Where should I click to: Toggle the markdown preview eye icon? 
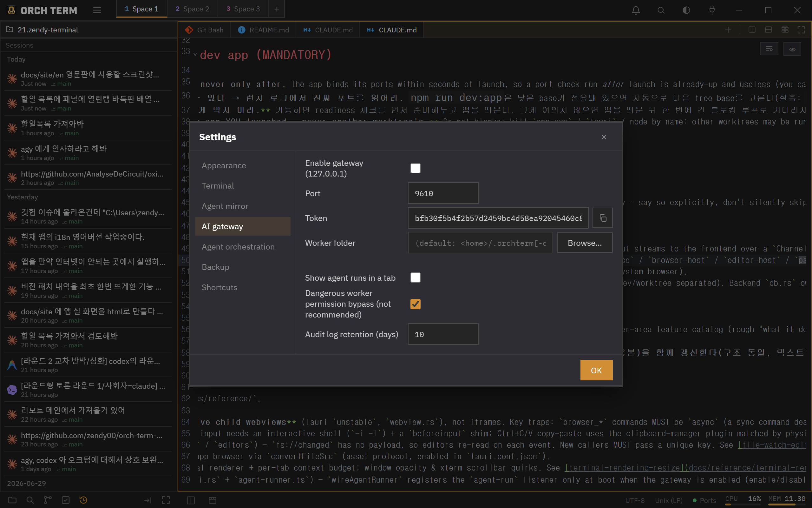[x=792, y=49]
